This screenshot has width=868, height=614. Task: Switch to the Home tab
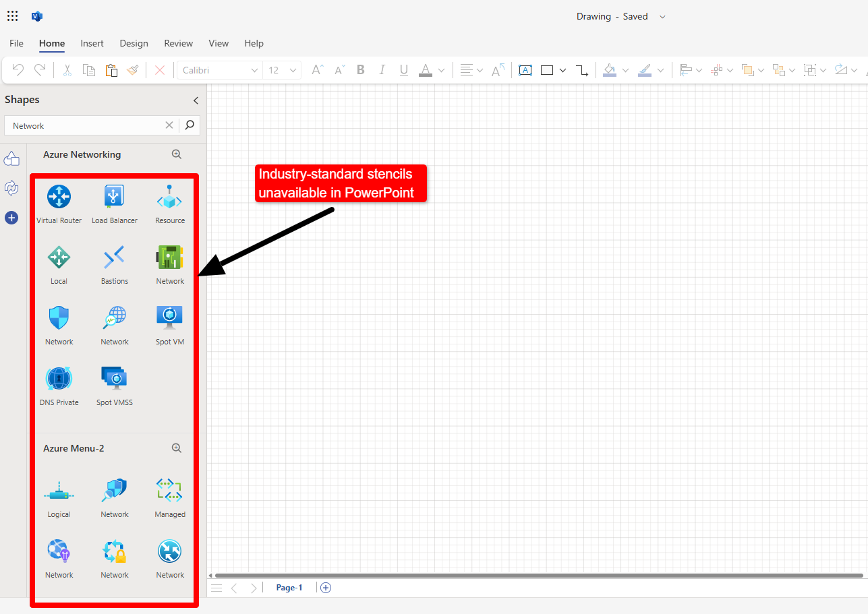click(x=52, y=43)
